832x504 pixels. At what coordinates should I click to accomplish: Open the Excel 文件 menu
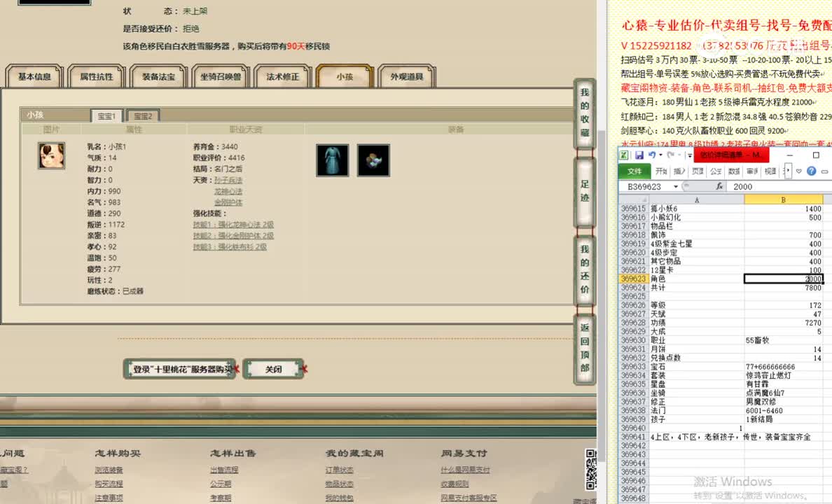click(635, 171)
